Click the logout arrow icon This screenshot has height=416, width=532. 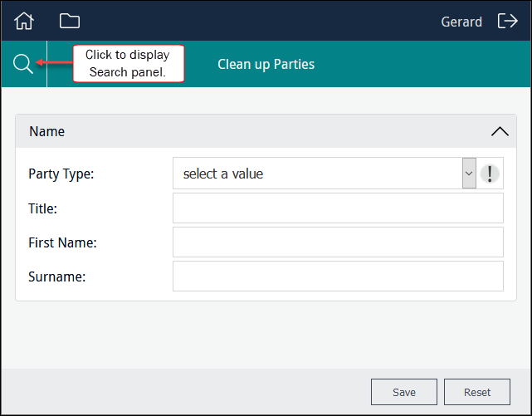tap(508, 21)
